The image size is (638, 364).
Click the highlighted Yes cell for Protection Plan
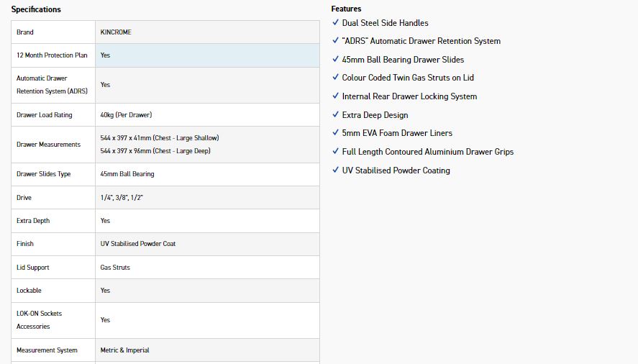pyautogui.click(x=106, y=55)
